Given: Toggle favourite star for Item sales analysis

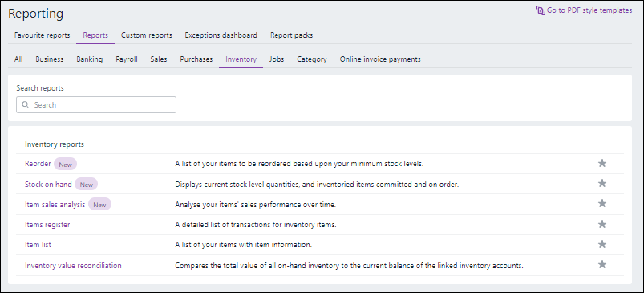Looking at the screenshot, I should tap(601, 203).
